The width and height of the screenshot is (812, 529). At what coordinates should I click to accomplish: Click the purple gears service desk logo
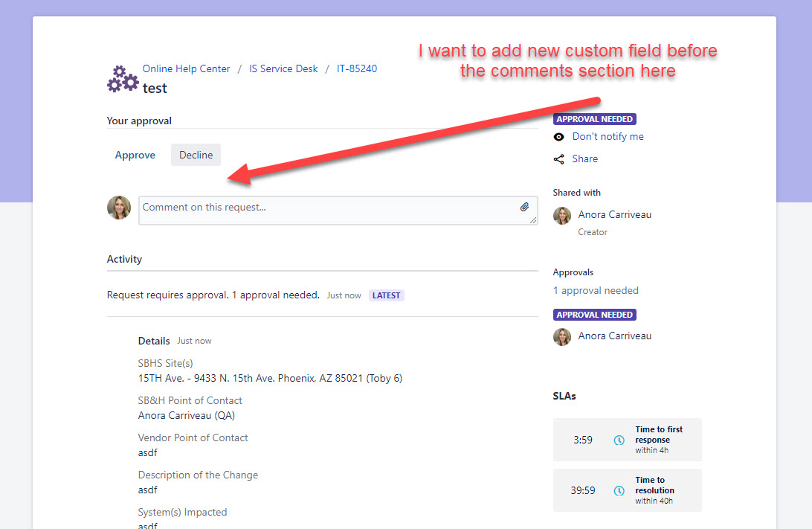click(123, 80)
